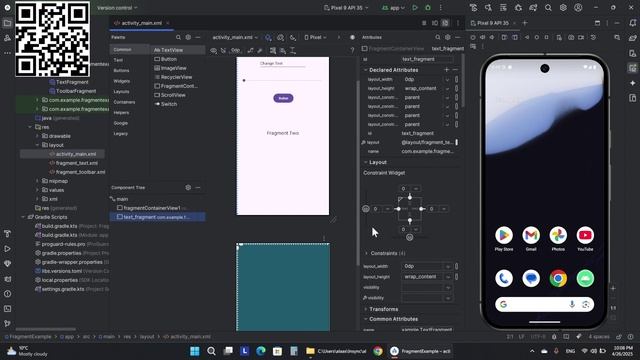Image resolution: width=640 pixels, height=360 pixels.
Task: Toggle view options eye icon in design toolbar
Action: pyautogui.click(x=213, y=51)
